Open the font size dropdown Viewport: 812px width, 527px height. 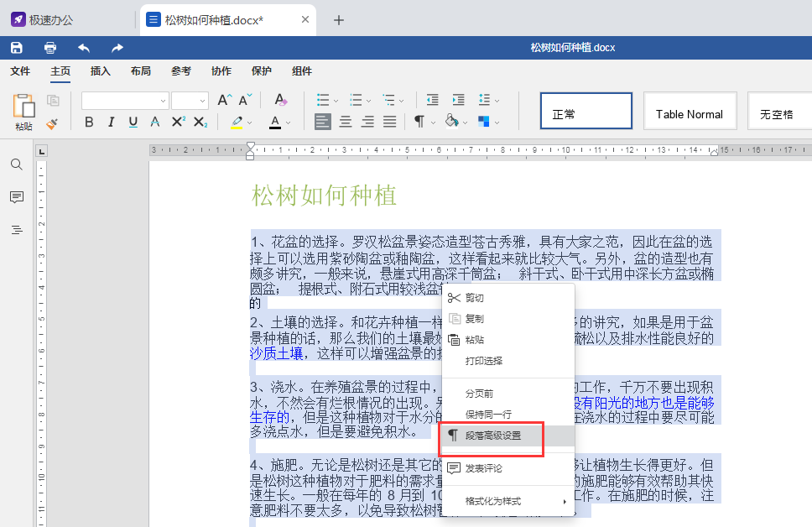[202, 101]
